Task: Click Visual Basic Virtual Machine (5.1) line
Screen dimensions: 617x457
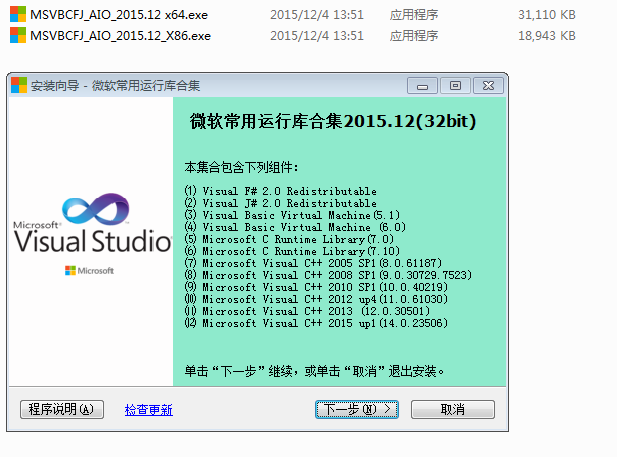Action: [292, 215]
